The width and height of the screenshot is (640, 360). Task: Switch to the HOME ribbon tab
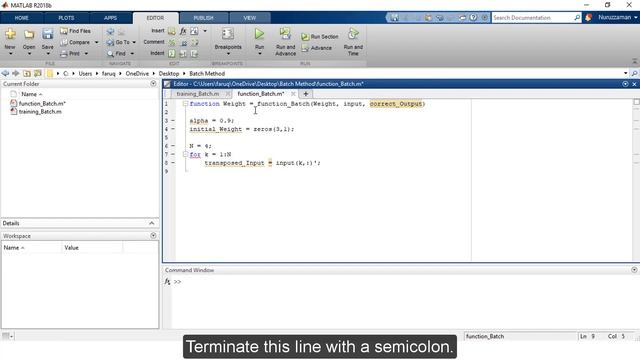pyautogui.click(x=22, y=18)
